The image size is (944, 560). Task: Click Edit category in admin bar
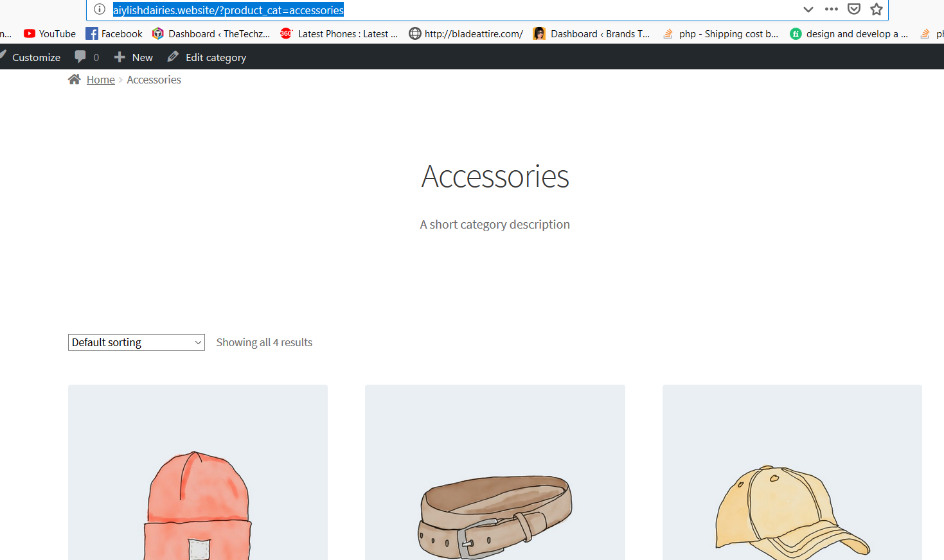(207, 57)
